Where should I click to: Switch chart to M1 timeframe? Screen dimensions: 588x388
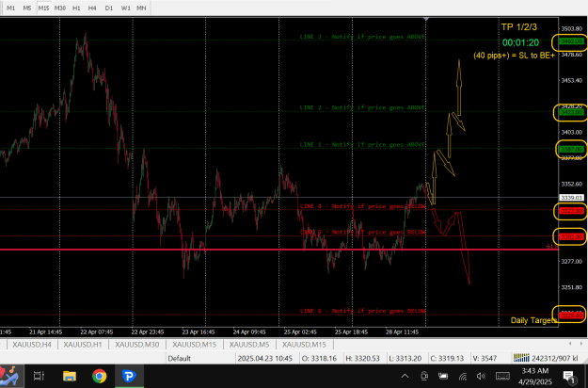[x=11, y=8]
